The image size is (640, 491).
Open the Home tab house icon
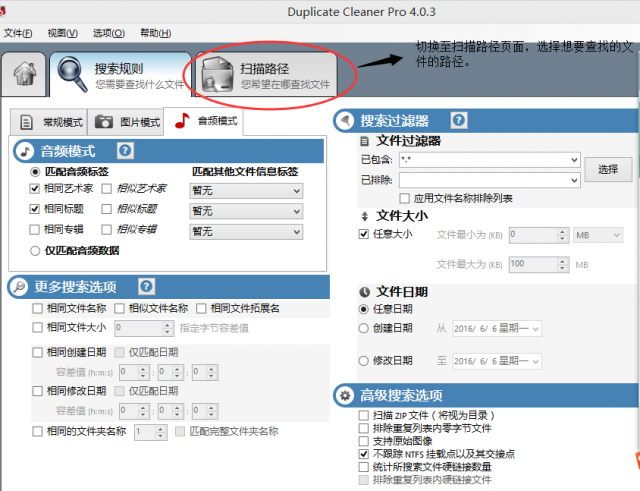pyautogui.click(x=24, y=74)
